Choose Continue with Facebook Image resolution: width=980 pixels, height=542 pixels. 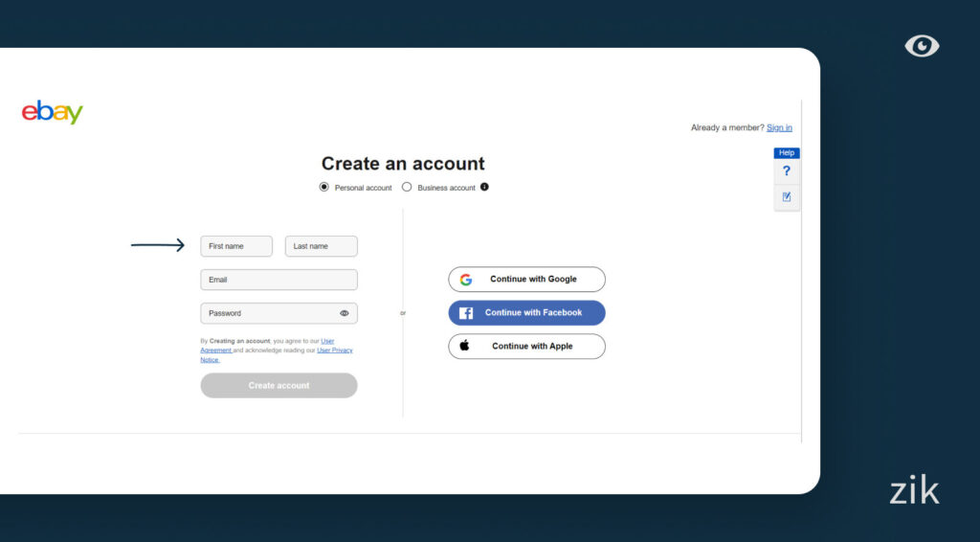[x=526, y=313]
